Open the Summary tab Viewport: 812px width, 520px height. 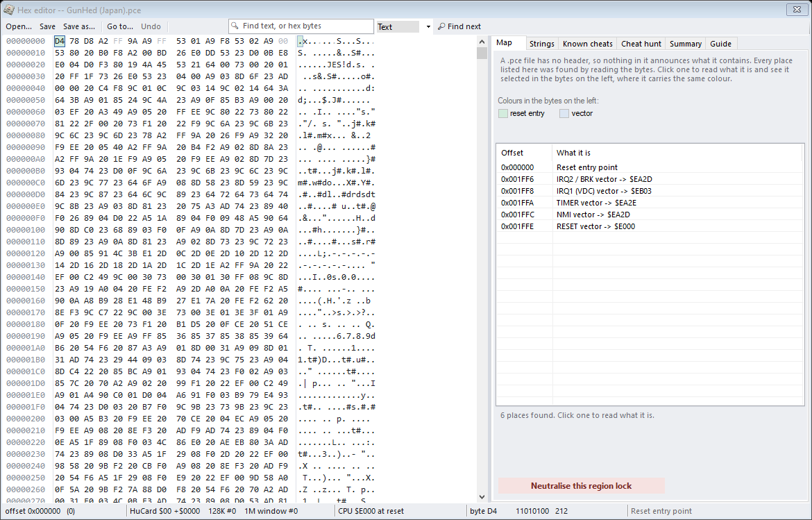(x=685, y=44)
